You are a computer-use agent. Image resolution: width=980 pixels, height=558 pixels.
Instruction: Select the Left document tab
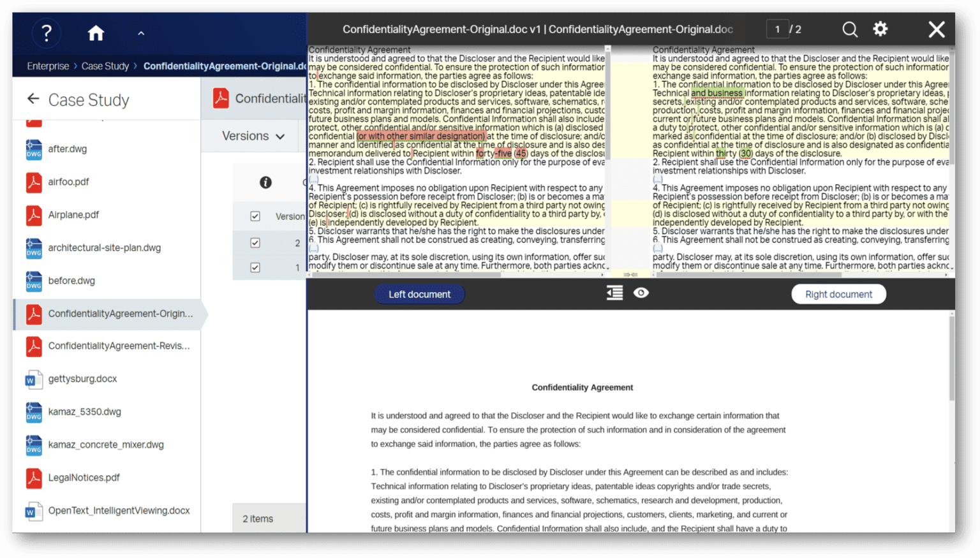click(x=419, y=294)
